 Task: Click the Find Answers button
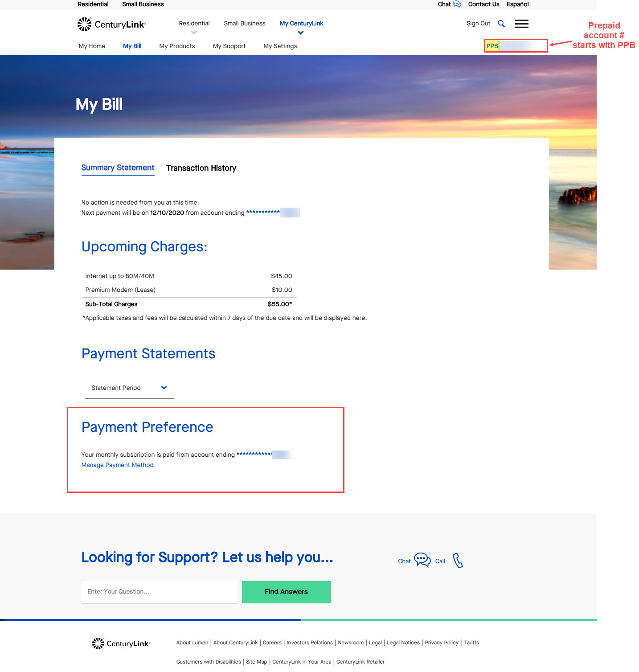(x=286, y=591)
